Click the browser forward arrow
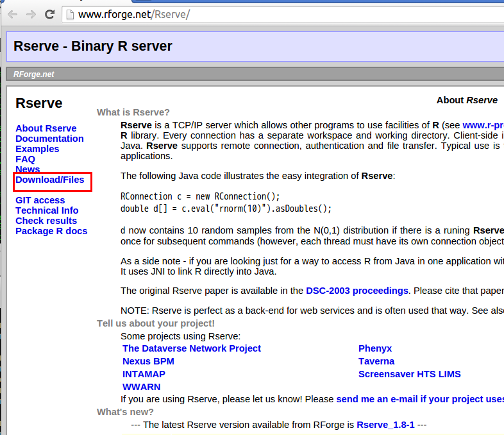Image resolution: width=504 pixels, height=435 pixels. [x=31, y=15]
